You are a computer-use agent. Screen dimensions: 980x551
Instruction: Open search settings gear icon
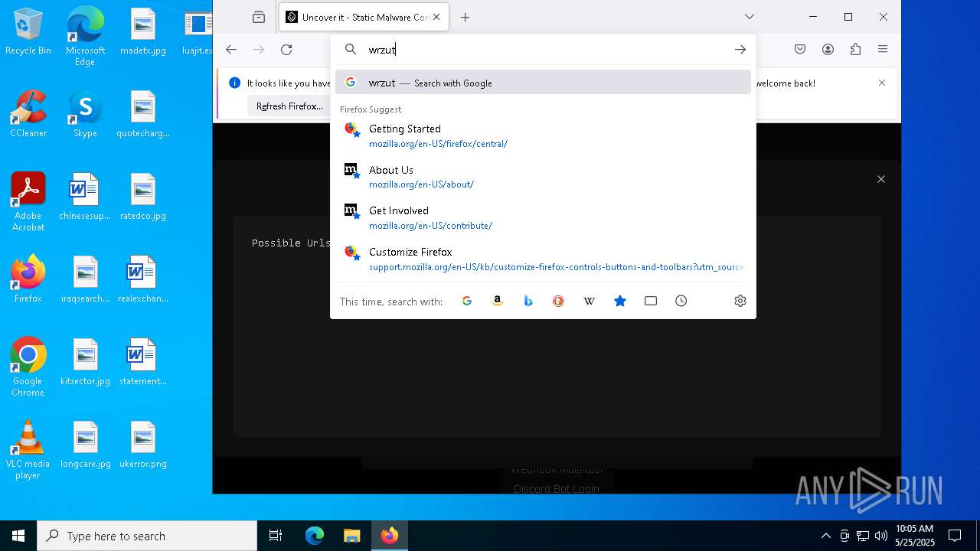[x=740, y=301]
